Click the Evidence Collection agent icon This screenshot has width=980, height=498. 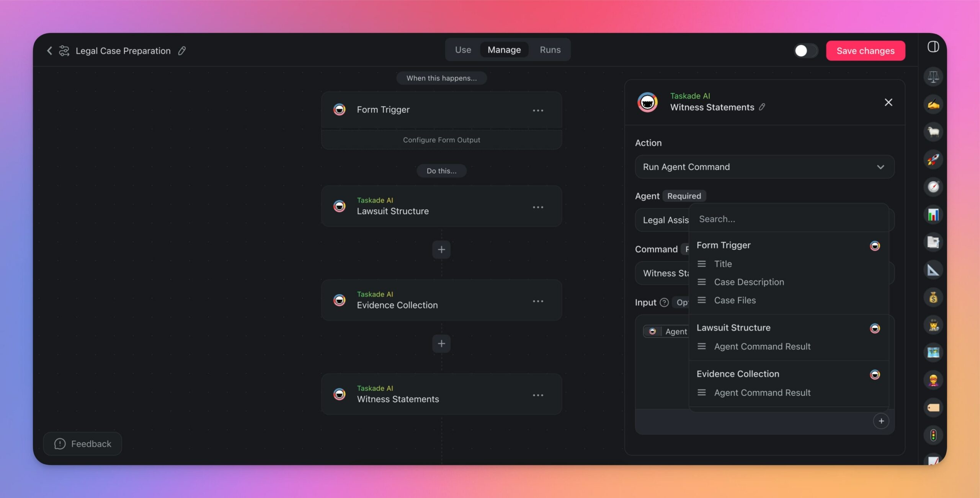tap(340, 301)
